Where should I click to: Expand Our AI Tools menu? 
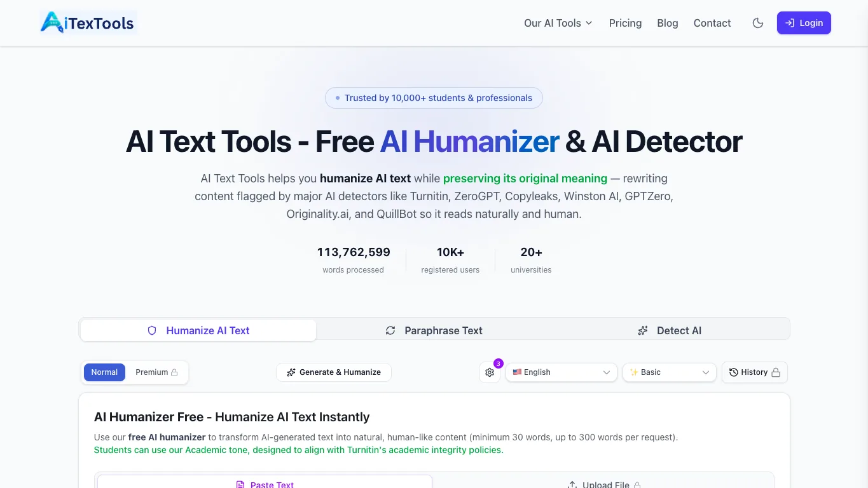coord(558,23)
